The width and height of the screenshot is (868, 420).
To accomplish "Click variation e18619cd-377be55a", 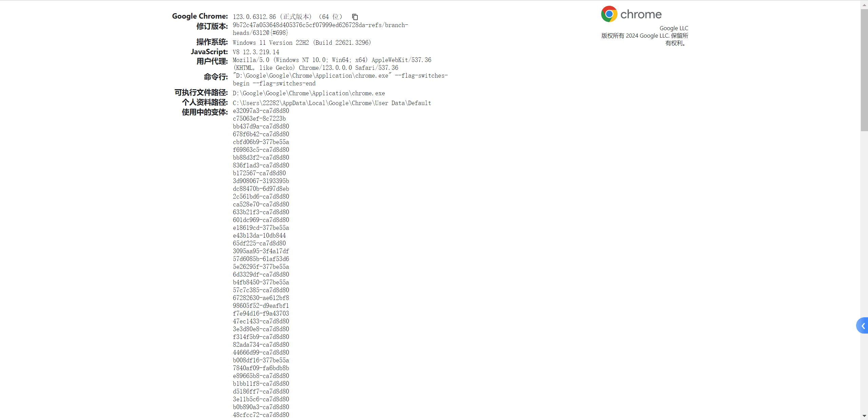I will pos(261,228).
